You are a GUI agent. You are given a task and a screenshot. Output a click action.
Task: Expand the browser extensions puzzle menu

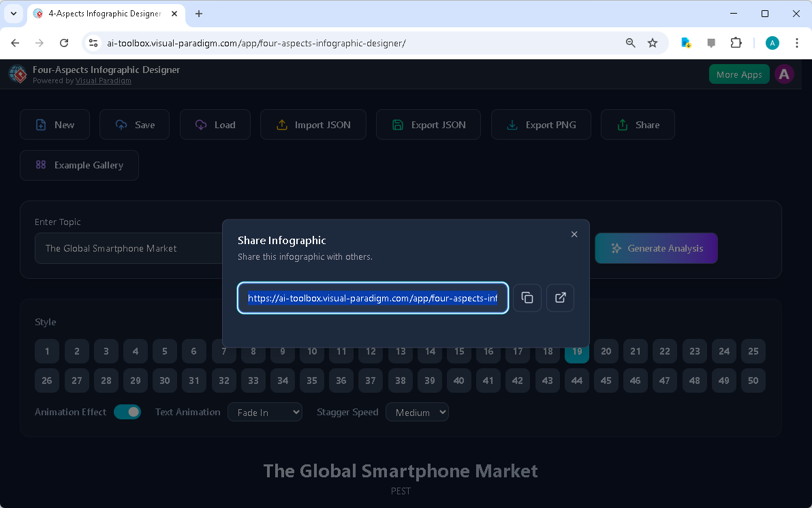point(736,42)
